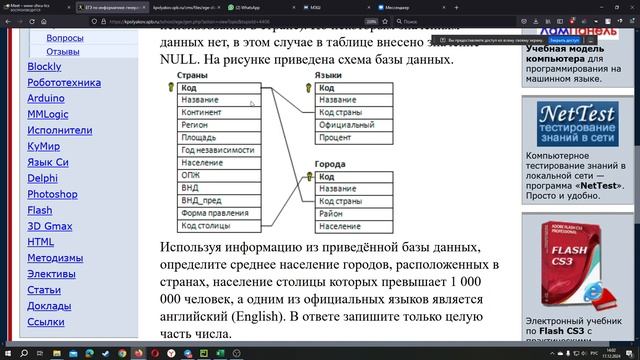Open Task View on the taskbar
The height and width of the screenshot is (360, 640).
point(40,353)
